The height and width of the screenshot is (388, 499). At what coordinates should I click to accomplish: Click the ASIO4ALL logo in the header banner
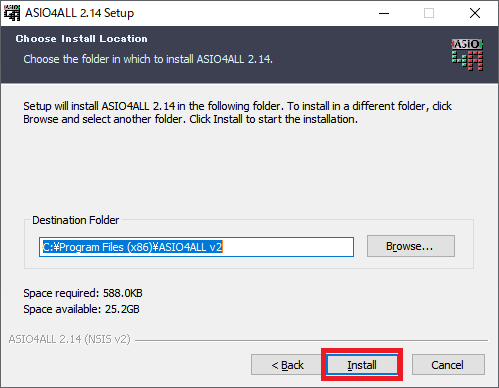click(x=467, y=55)
